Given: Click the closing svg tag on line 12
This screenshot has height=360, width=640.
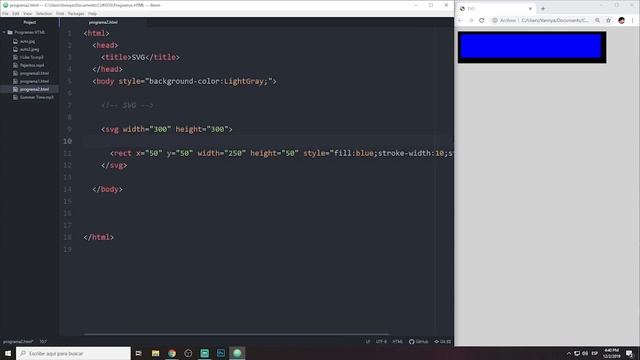Looking at the screenshot, I should pyautogui.click(x=114, y=165).
